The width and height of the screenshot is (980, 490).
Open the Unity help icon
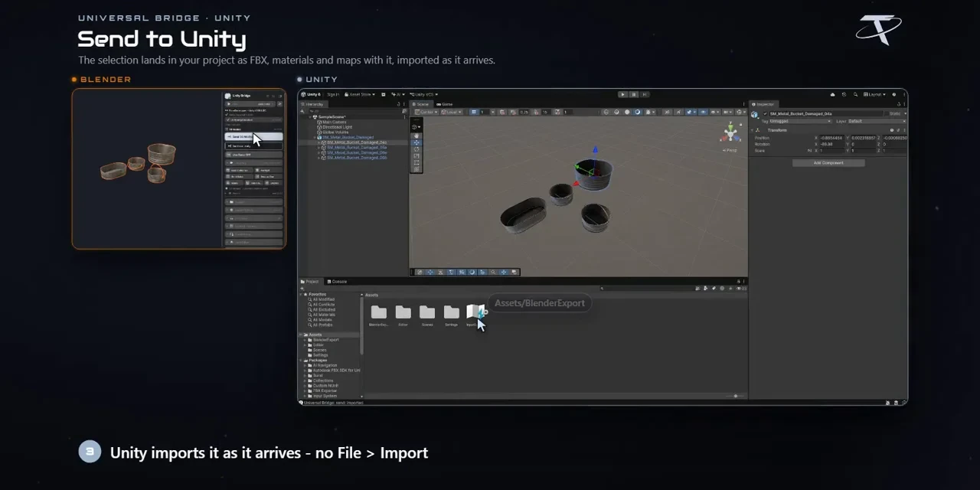click(x=893, y=94)
